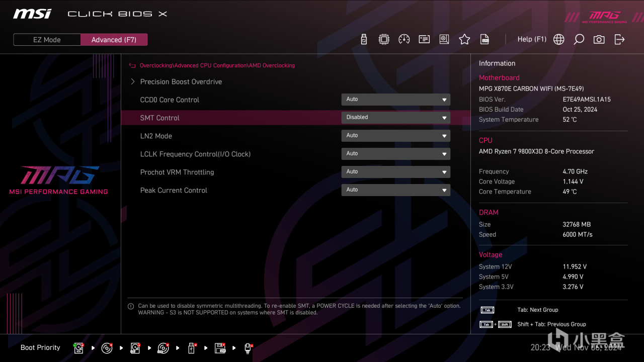Open the CCD0 Core Control dropdown

(395, 100)
